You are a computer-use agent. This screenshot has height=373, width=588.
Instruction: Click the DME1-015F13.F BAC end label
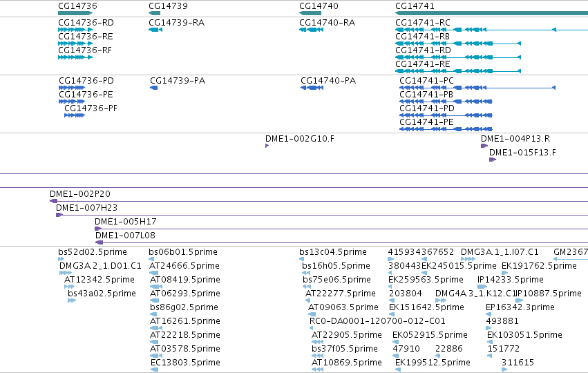tap(523, 153)
